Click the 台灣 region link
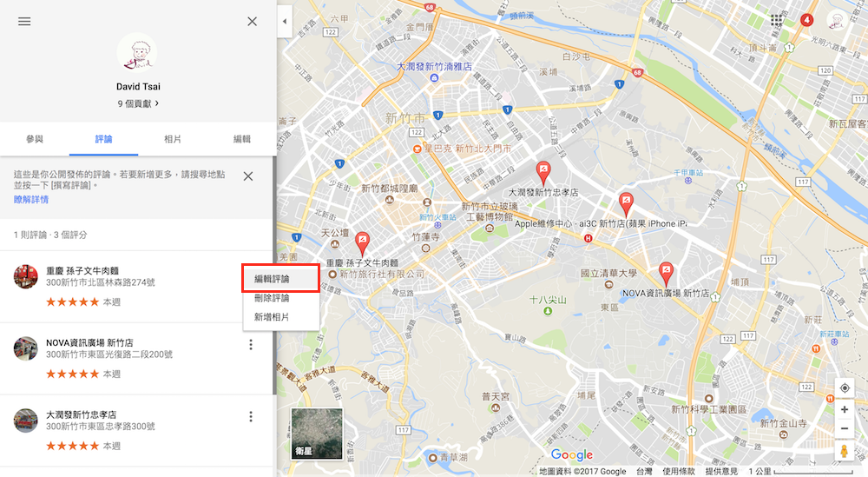868x477 pixels. click(644, 472)
